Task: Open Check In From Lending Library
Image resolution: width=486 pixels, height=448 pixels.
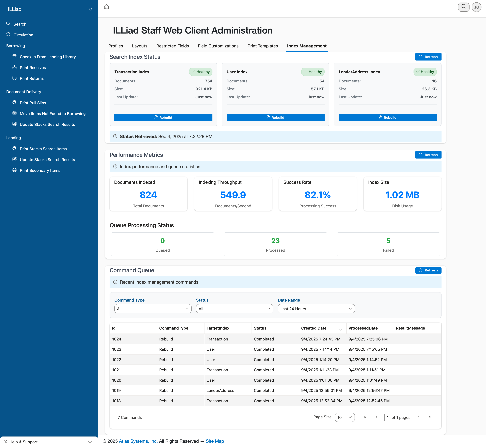Action: (x=47, y=57)
